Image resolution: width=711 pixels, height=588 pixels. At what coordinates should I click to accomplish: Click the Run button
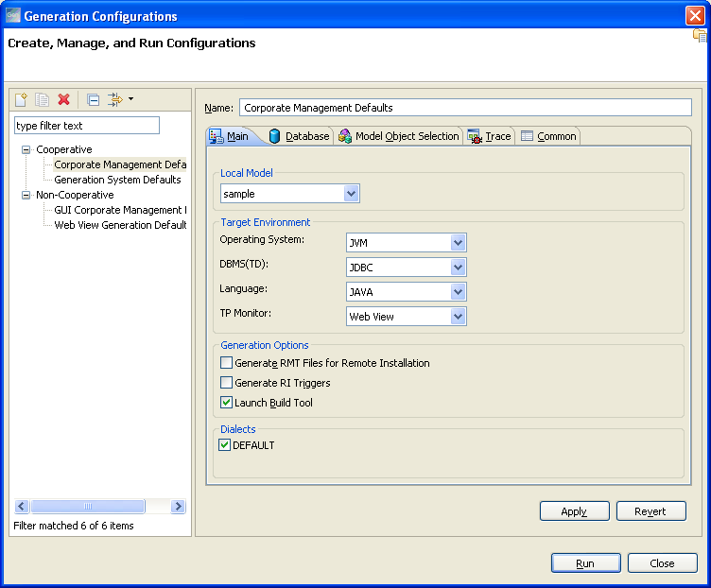586,563
